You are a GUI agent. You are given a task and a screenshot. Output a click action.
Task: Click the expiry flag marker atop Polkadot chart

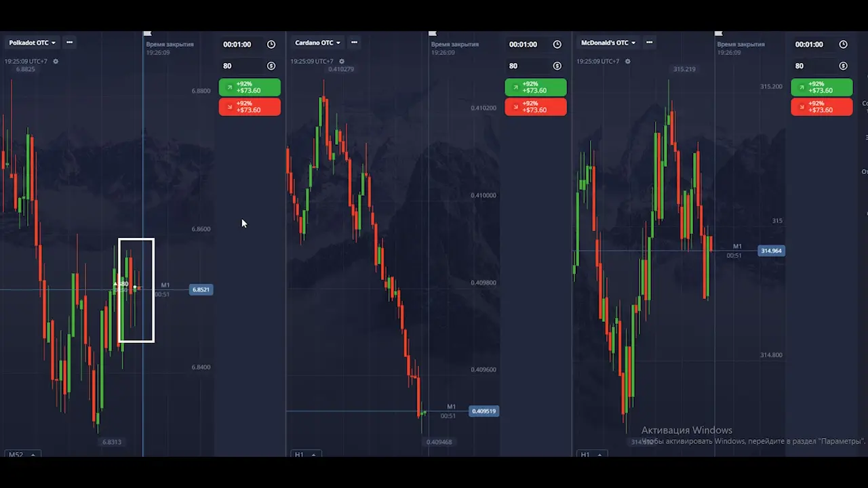(147, 33)
